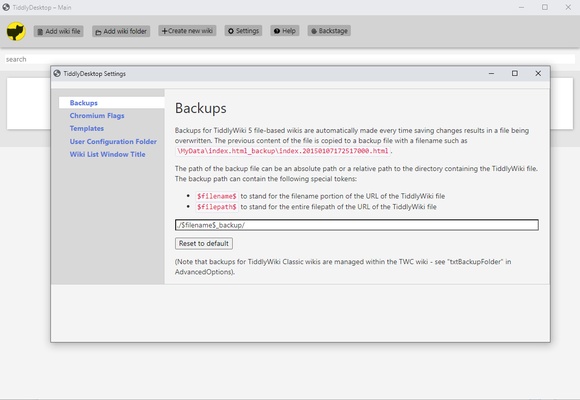Open the Help button
The width and height of the screenshot is (580, 400).
pos(284,31)
